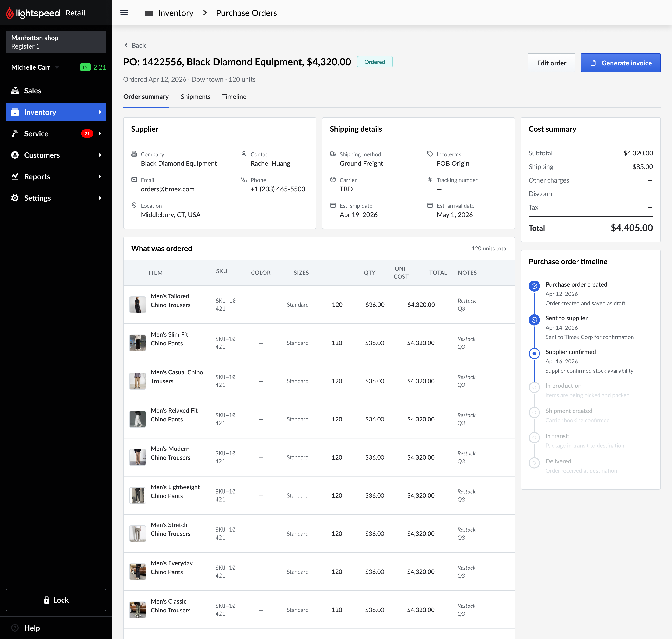This screenshot has height=639, width=672.
Task: Open the Order summary tab
Action: (146, 97)
